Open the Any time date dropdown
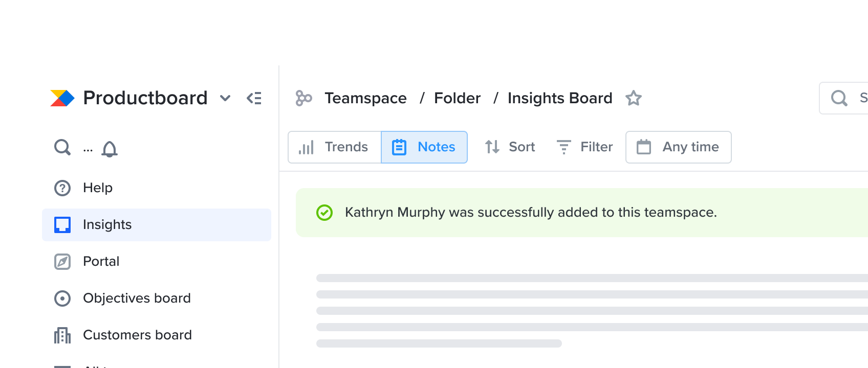868x368 pixels. pyautogui.click(x=679, y=147)
